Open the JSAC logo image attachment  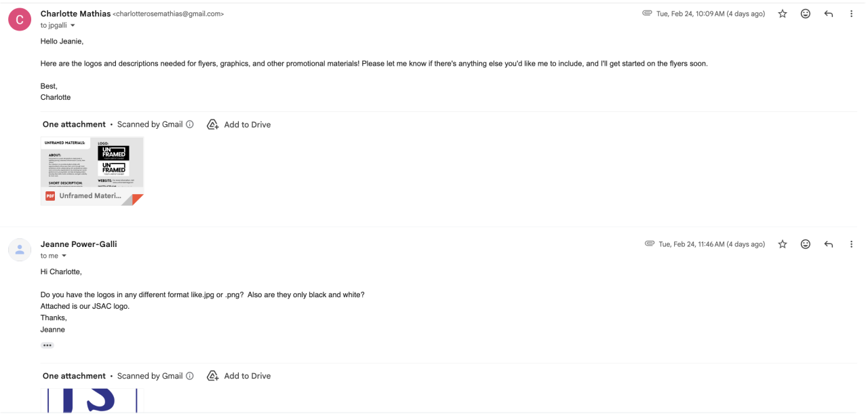(x=92, y=401)
